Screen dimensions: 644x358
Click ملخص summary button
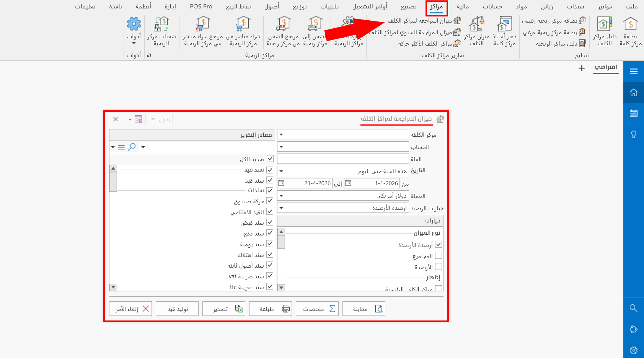(317, 309)
